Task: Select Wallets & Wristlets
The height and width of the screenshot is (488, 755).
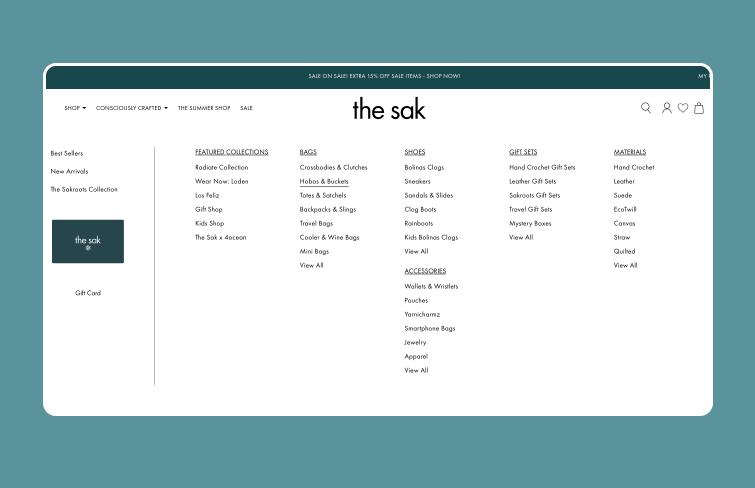Action: tap(431, 286)
